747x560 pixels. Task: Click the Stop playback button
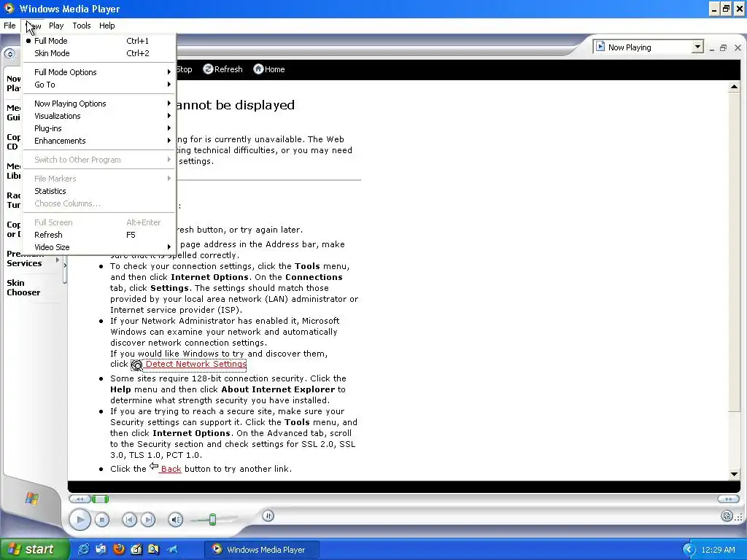102,519
